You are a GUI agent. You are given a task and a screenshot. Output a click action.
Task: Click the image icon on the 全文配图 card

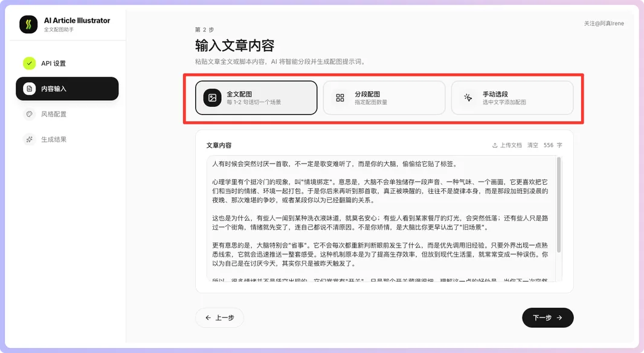click(212, 98)
